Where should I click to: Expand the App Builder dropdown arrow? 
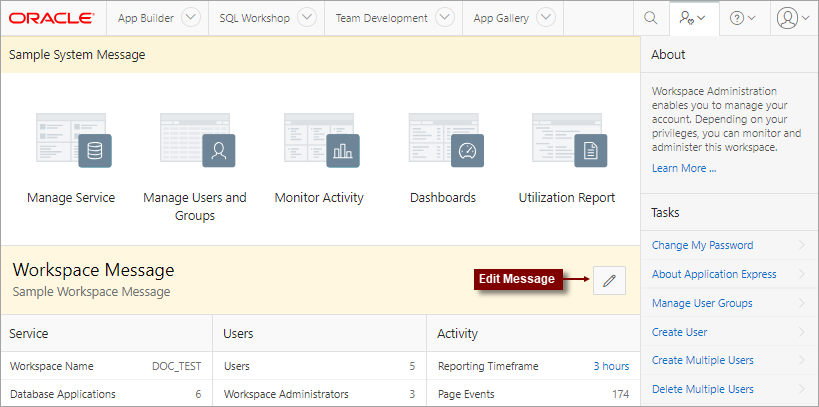coord(191,18)
